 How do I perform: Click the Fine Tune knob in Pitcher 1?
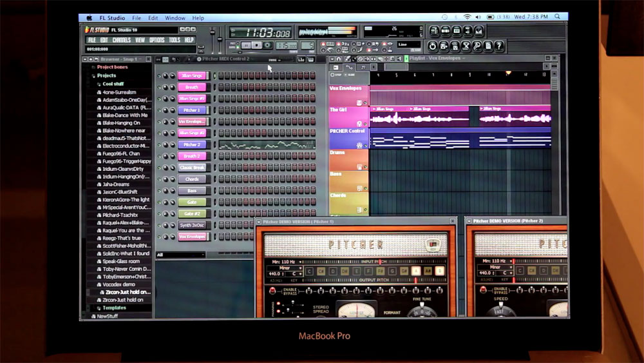point(422,311)
